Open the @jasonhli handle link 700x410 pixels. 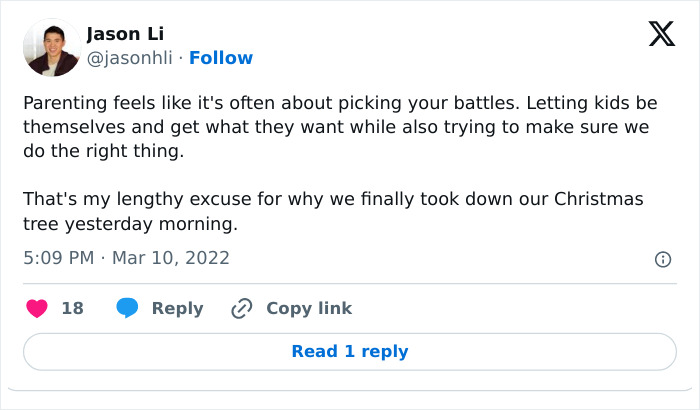(x=129, y=58)
